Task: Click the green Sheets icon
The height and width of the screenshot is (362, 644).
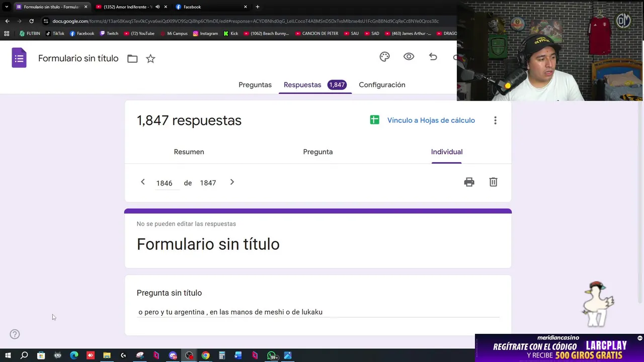Action: [374, 120]
